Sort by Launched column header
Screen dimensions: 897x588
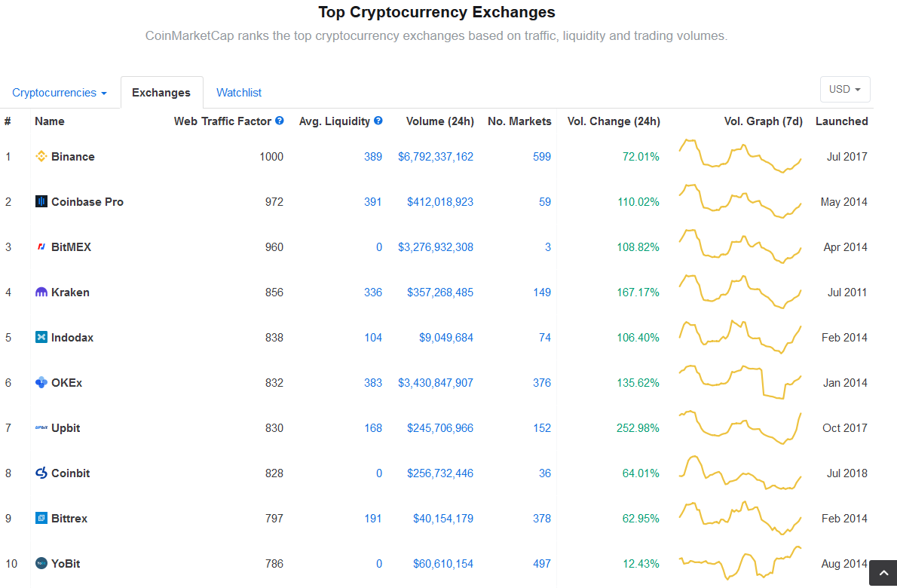[841, 121]
